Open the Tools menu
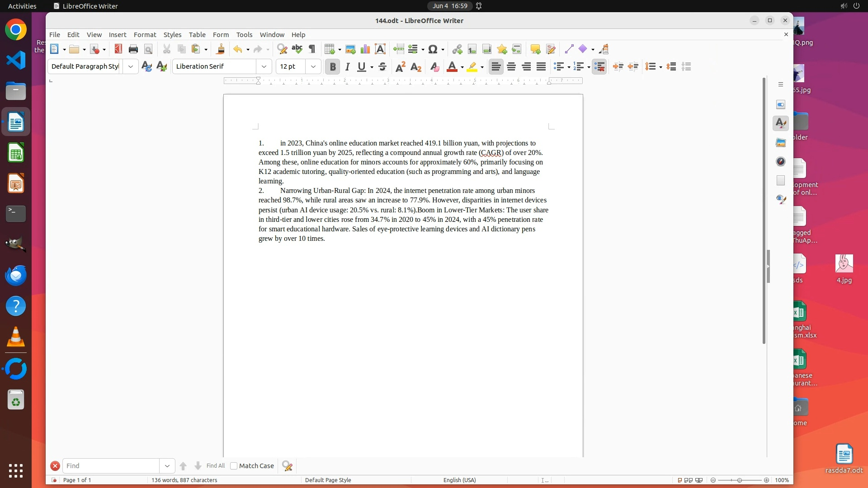 point(244,34)
